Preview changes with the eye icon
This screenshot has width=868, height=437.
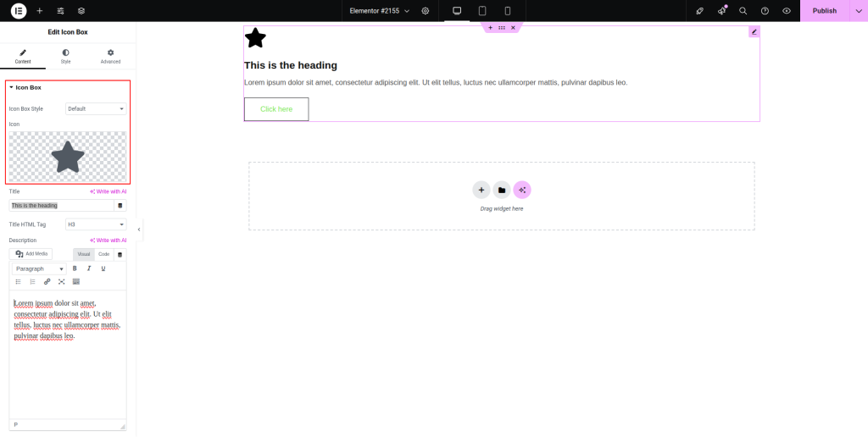[x=787, y=11]
